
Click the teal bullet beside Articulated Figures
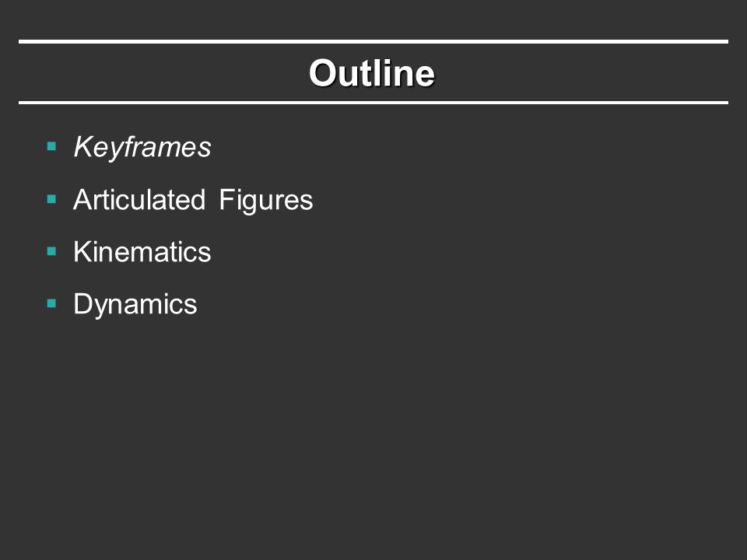[x=52, y=199]
